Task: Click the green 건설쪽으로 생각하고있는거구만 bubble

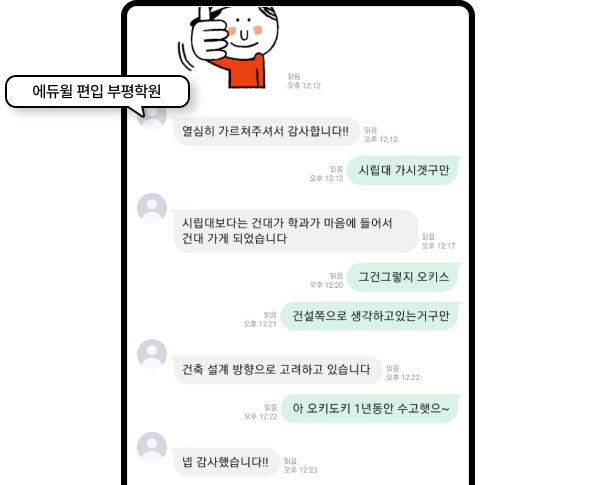Action: [371, 316]
